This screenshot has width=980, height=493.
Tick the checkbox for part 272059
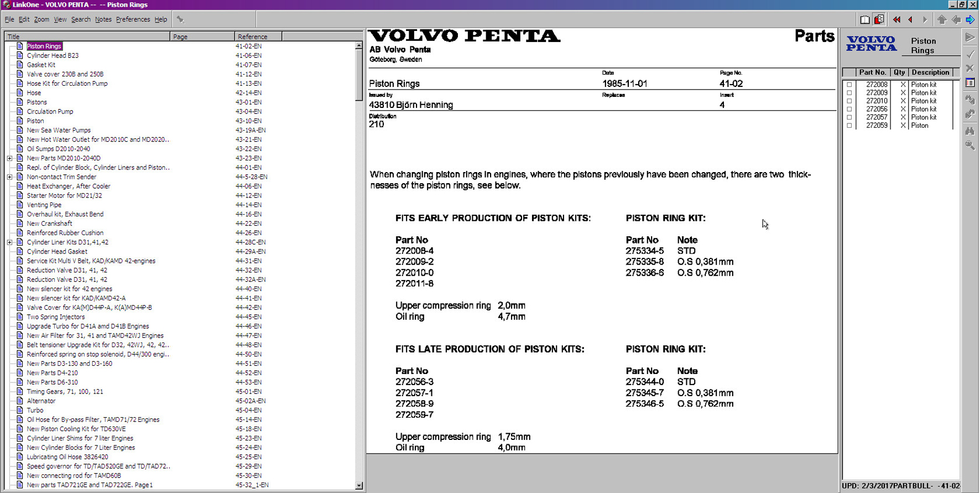click(x=849, y=126)
